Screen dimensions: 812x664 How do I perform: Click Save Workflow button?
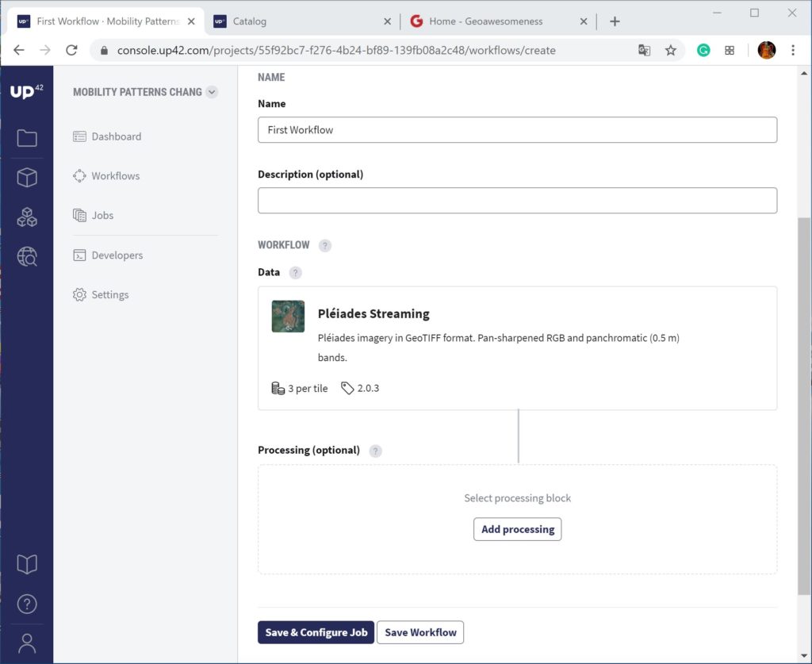pos(420,632)
